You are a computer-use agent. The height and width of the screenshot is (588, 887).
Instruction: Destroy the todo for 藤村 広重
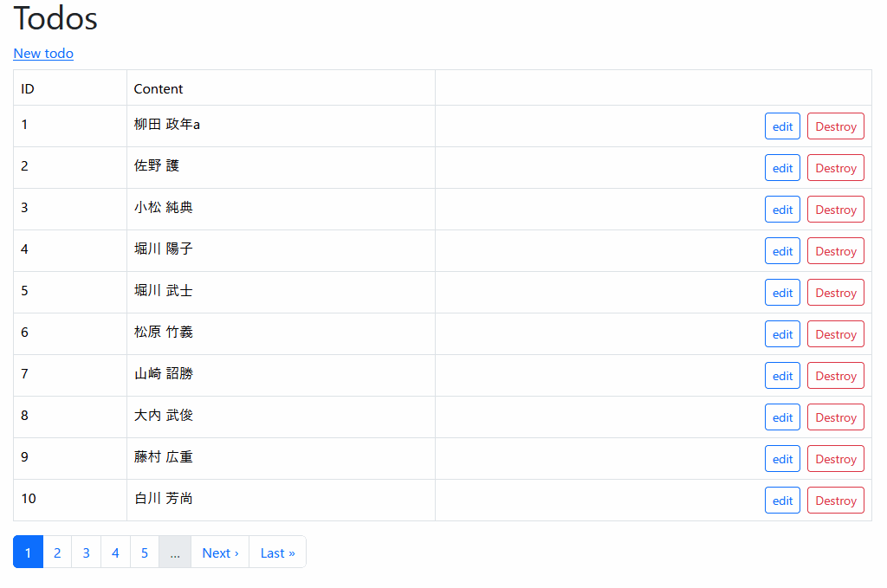click(x=834, y=458)
